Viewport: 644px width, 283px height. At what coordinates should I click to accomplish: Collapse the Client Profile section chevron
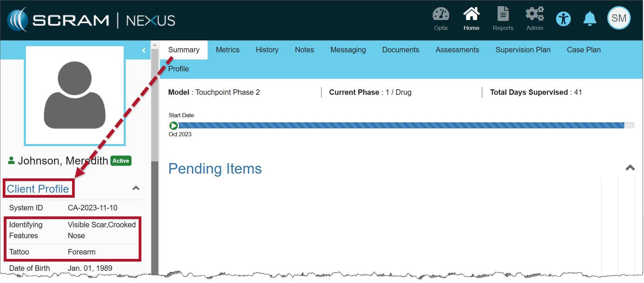pos(136,188)
